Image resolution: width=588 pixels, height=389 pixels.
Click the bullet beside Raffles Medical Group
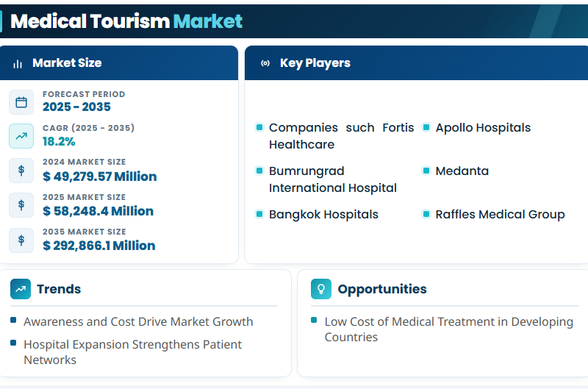click(426, 214)
